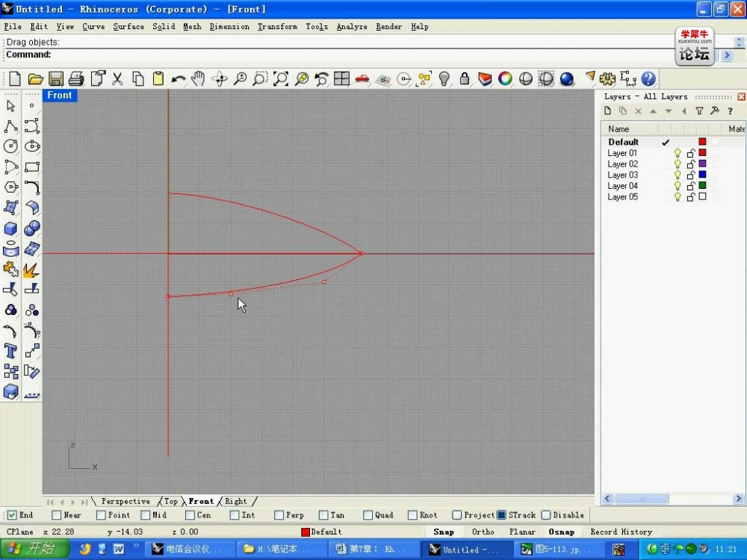This screenshot has height=560, width=747.
Task: Select the Layer 05 row in the Layers panel
Action: pos(673,197)
